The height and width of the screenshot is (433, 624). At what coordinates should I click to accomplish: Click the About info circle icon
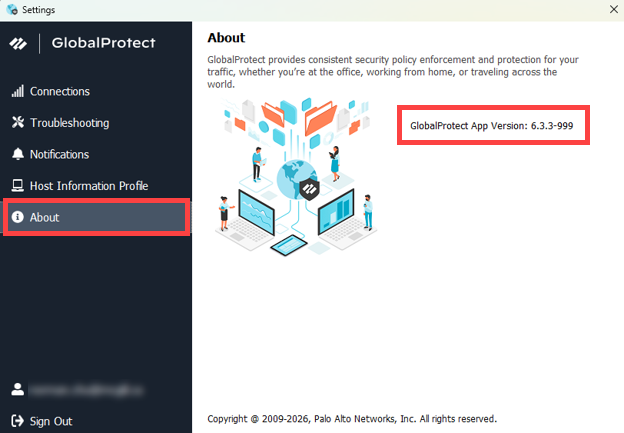(x=18, y=217)
